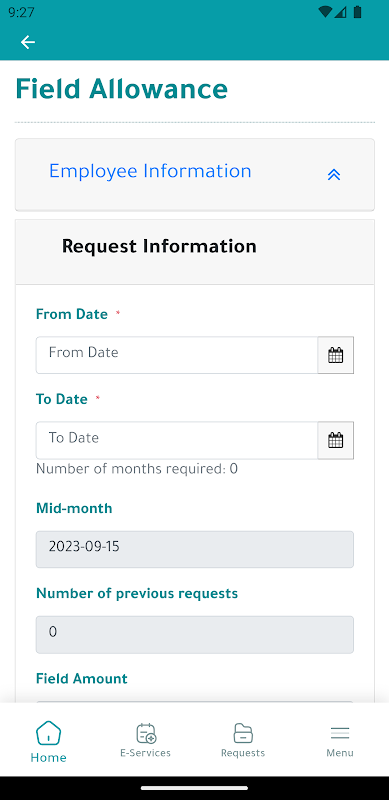The width and height of the screenshot is (389, 800).
Task: Switch to the Requests tab label
Action: pos(243,753)
